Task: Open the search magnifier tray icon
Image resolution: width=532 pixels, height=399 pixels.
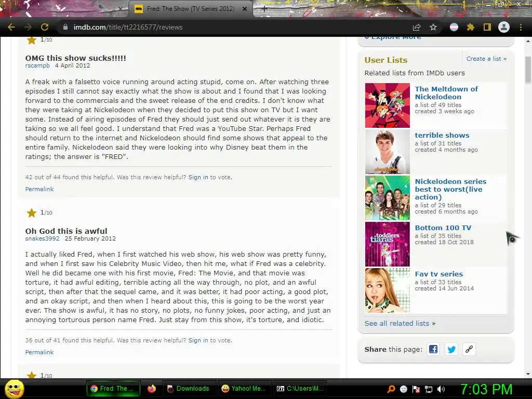Action: (x=391, y=389)
